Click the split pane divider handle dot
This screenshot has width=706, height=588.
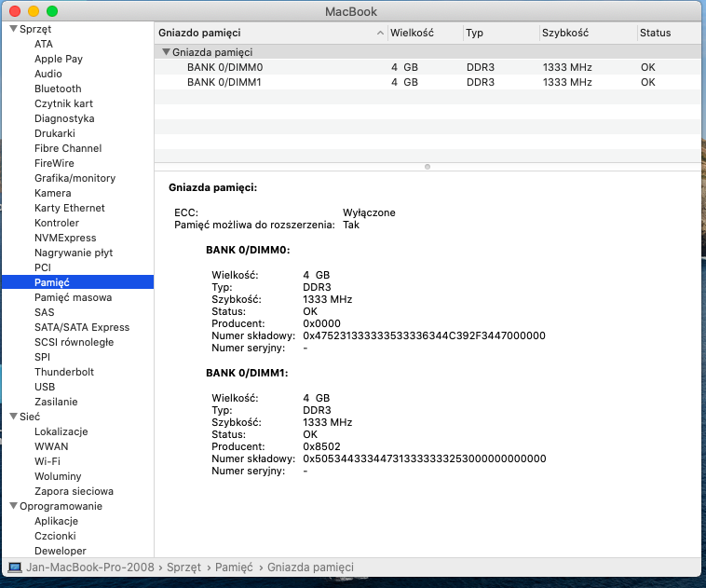click(x=428, y=167)
